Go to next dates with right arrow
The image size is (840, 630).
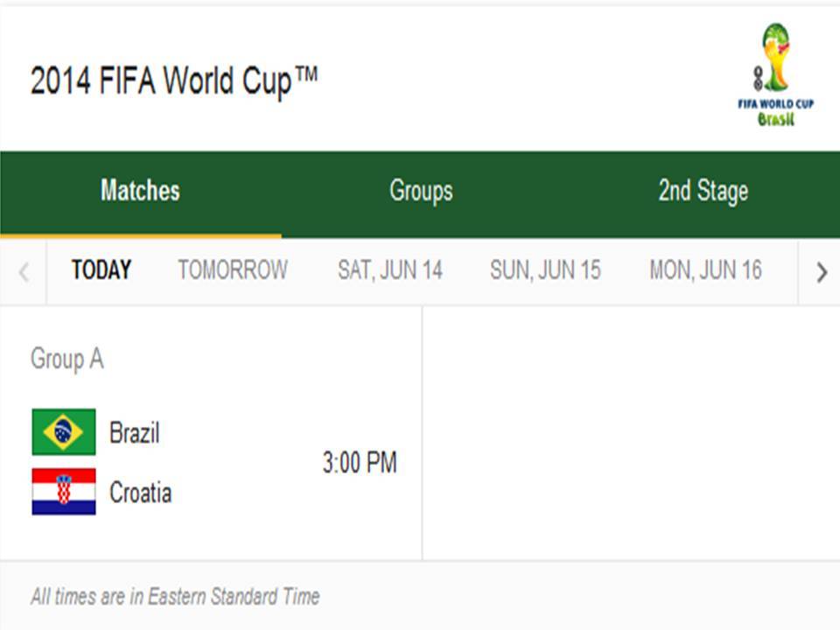(x=821, y=272)
